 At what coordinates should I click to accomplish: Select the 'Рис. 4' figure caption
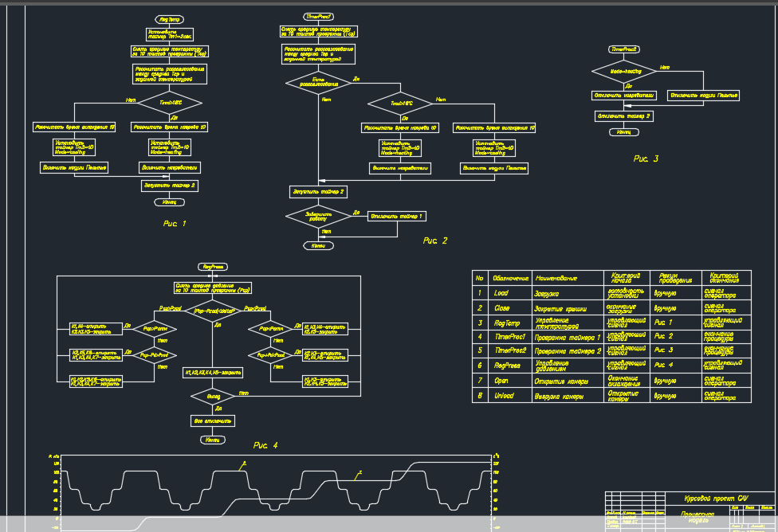click(x=265, y=445)
